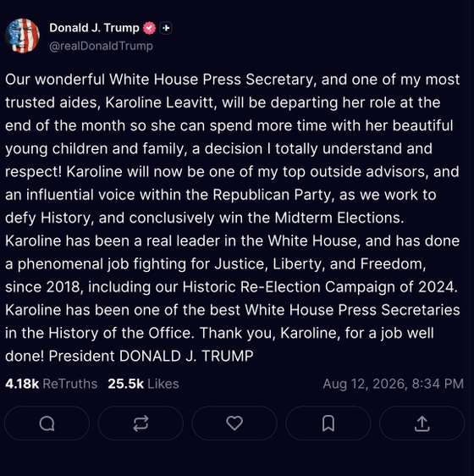The width and height of the screenshot is (474, 476).
Task: Click the President DONALD J. TRUMP signature line
Action: [x=151, y=356]
